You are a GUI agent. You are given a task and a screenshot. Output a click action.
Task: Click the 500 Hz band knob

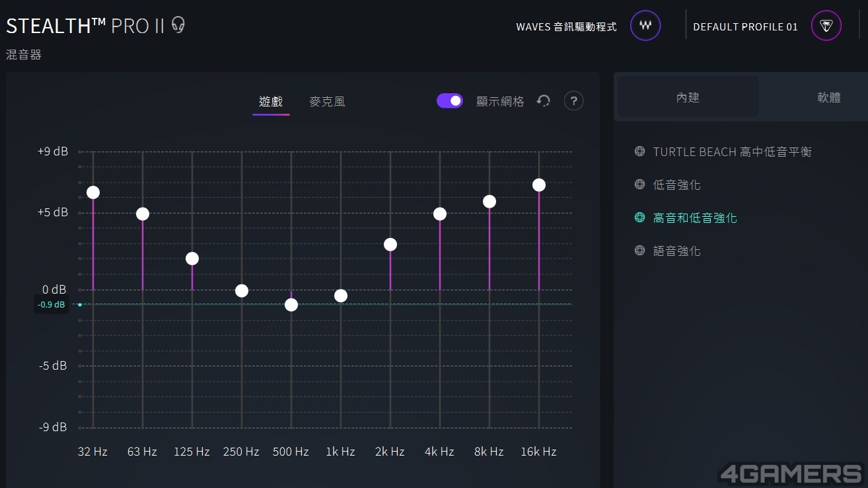pyautogui.click(x=291, y=305)
